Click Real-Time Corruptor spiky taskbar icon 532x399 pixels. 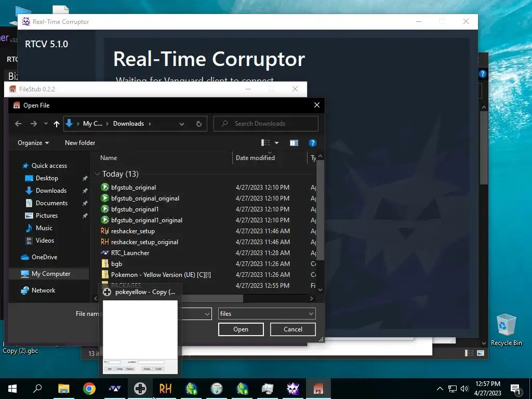[x=293, y=389]
